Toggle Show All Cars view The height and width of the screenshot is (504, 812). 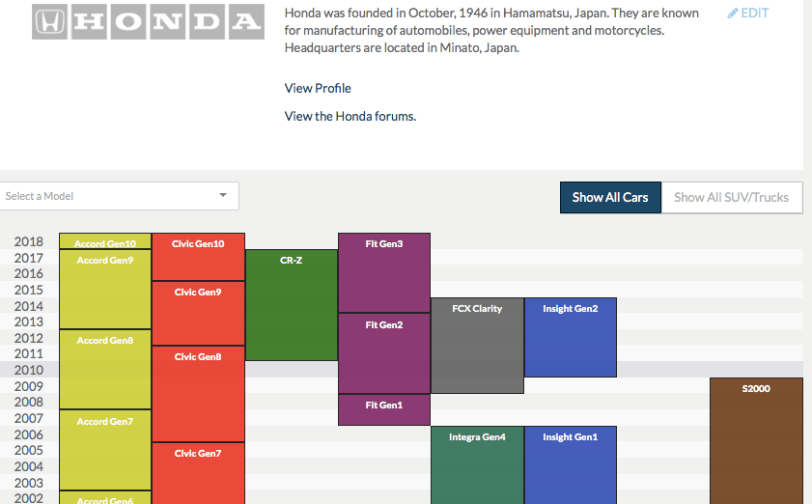609,197
